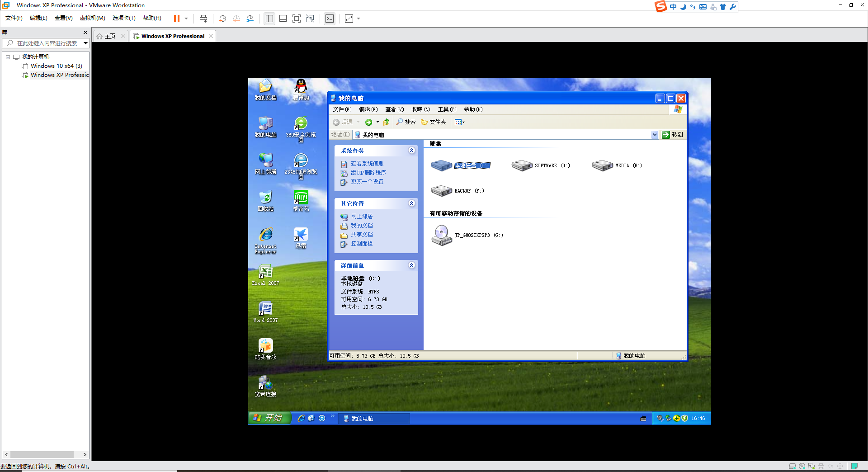The width and height of the screenshot is (868, 472).
Task: Open the snapshot manager
Action: 250,19
